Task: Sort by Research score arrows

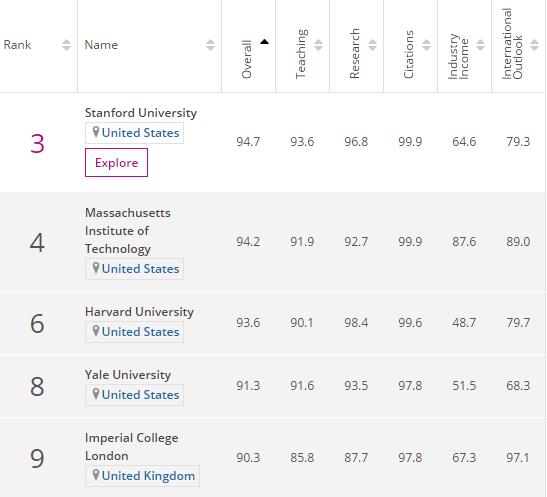Action: click(373, 45)
